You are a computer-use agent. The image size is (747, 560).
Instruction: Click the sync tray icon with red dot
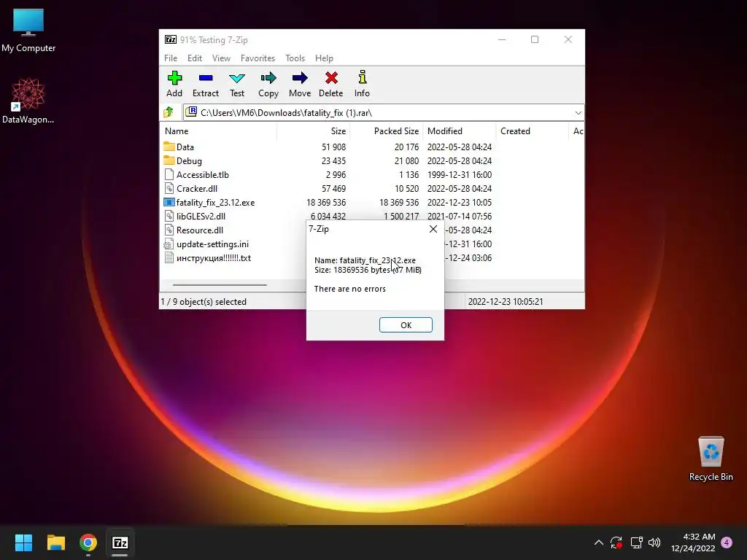pos(616,542)
